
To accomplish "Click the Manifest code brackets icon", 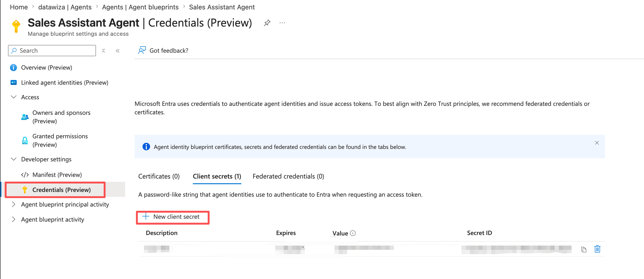I will tap(25, 175).
